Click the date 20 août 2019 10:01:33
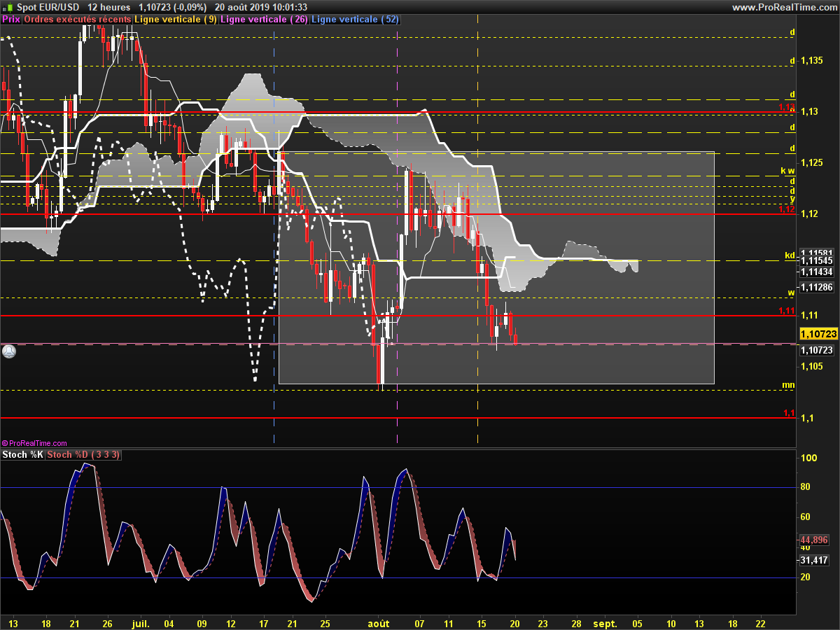The image size is (840, 630). point(261,7)
